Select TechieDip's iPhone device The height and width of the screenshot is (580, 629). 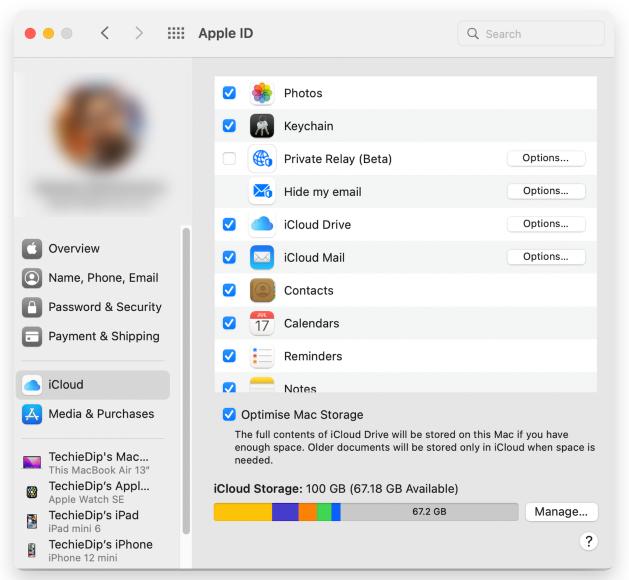[93, 550]
